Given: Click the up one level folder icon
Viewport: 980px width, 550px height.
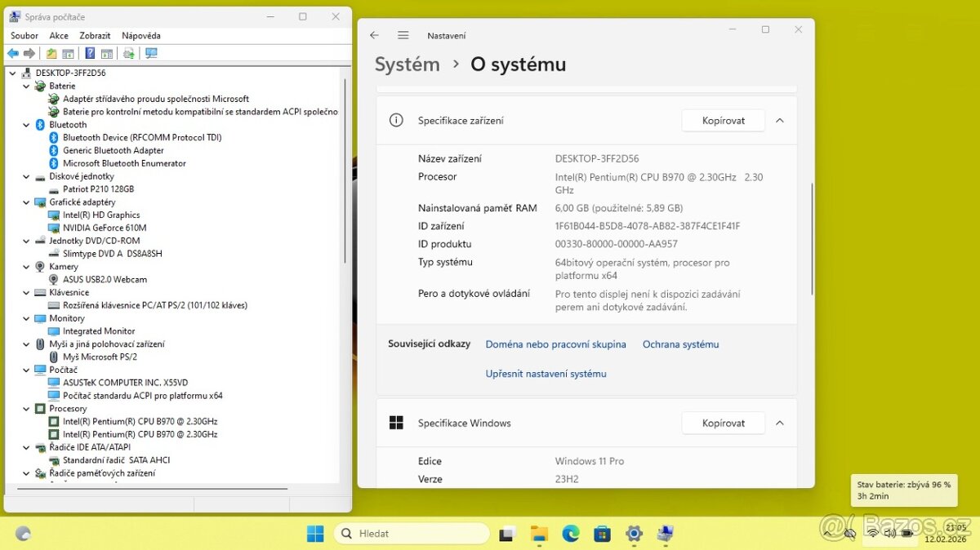Looking at the screenshot, I should coord(51,54).
